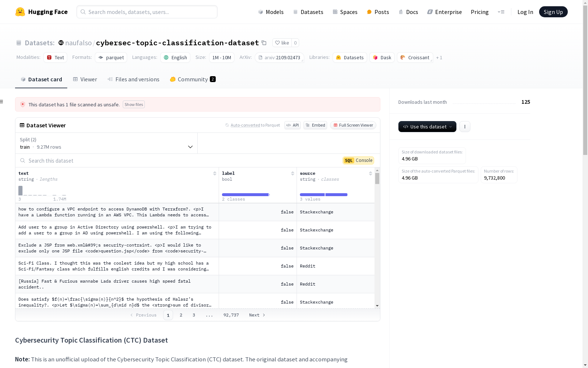Image resolution: width=588 pixels, height=368 pixels.
Task: Click the naufalso user avatar icon
Action: pyautogui.click(x=61, y=43)
